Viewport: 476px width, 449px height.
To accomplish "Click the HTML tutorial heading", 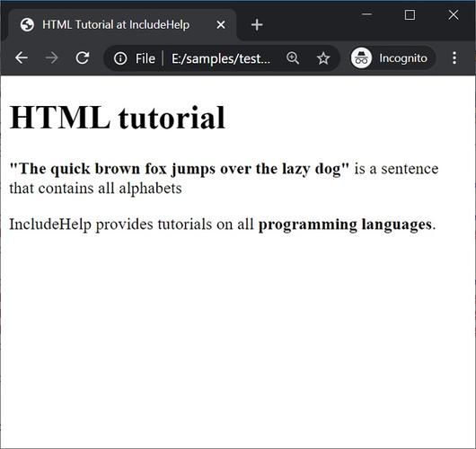I will (x=117, y=118).
